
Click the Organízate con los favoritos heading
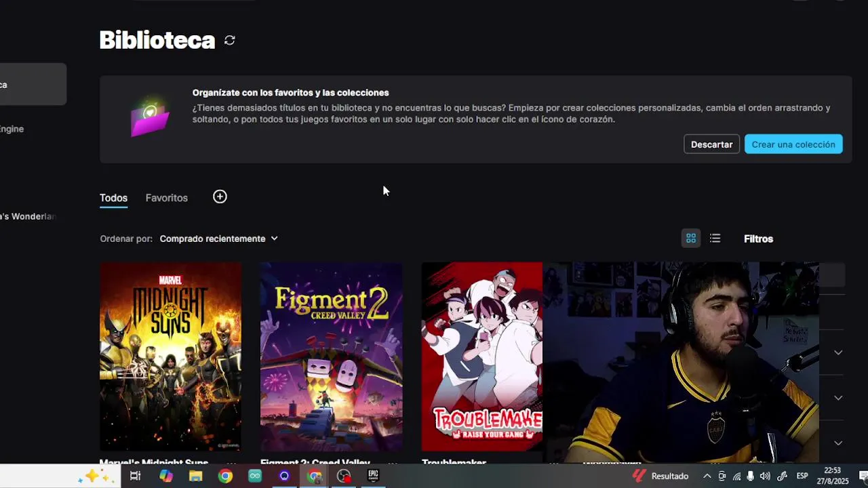[290, 93]
